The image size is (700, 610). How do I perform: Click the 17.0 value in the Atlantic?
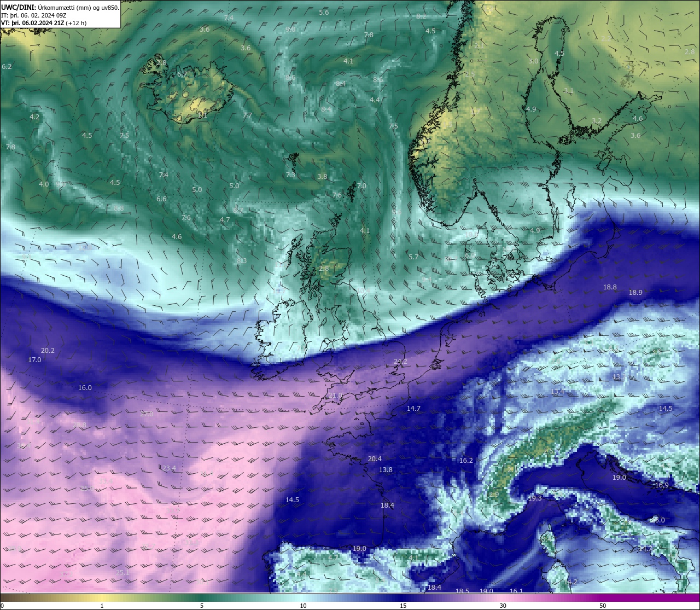pos(34,360)
